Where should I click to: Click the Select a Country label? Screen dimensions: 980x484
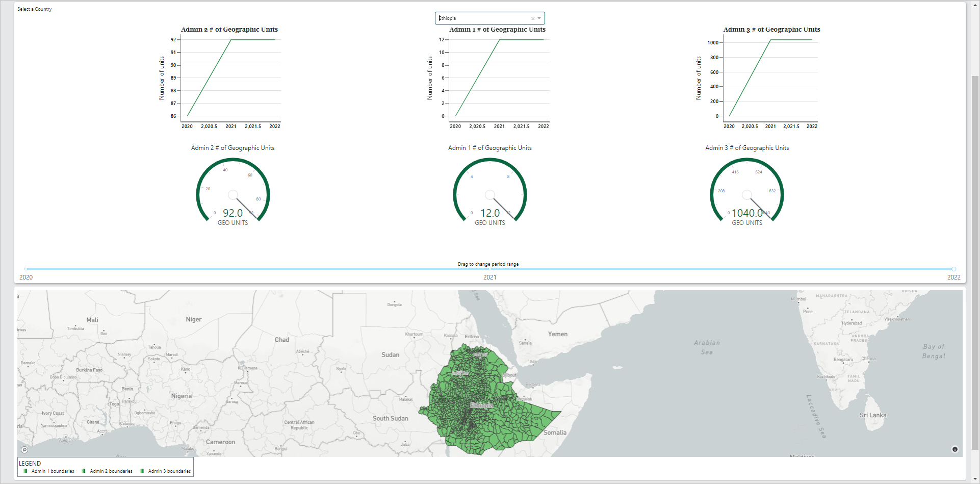(34, 9)
